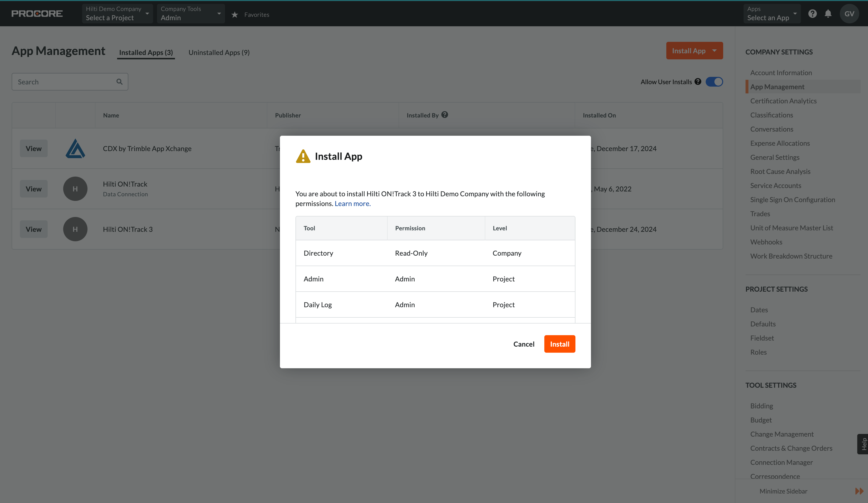Open Conversations settings
Screen dimensions: 868x503
tap(772, 129)
